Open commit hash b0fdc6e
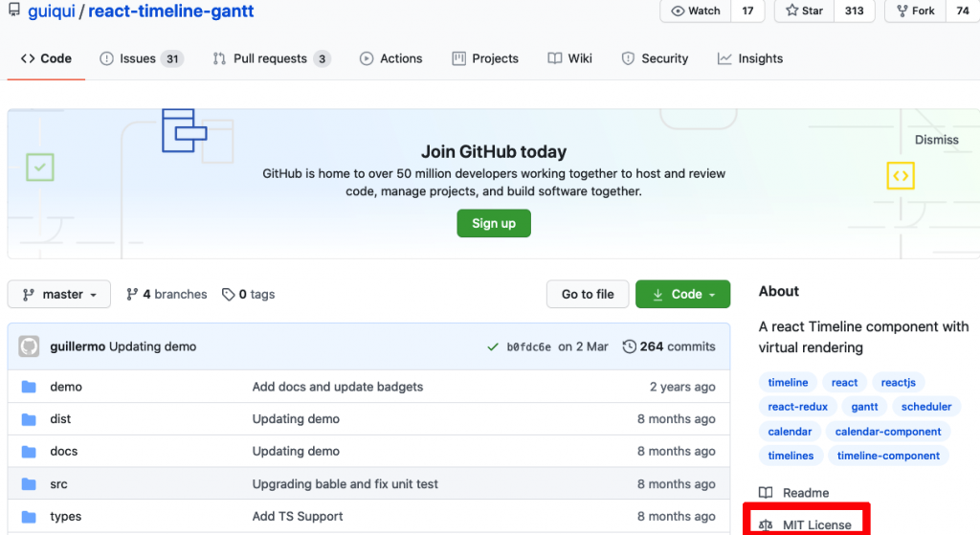Screen dimensions: 980x535 tap(528, 346)
